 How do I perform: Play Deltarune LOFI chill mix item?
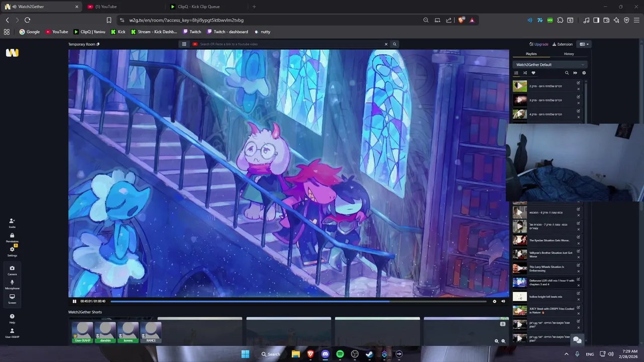[x=520, y=283]
